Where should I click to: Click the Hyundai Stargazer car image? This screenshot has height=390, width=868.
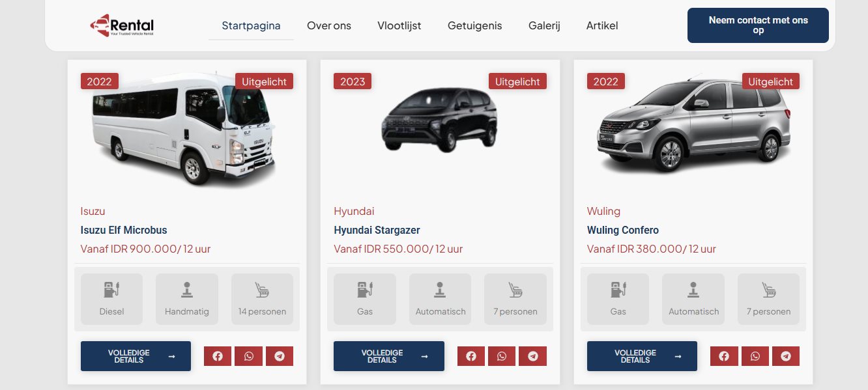point(439,120)
